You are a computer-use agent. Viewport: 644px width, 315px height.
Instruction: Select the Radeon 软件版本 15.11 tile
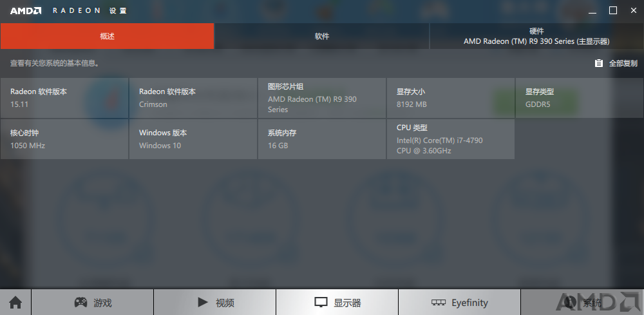(64, 98)
